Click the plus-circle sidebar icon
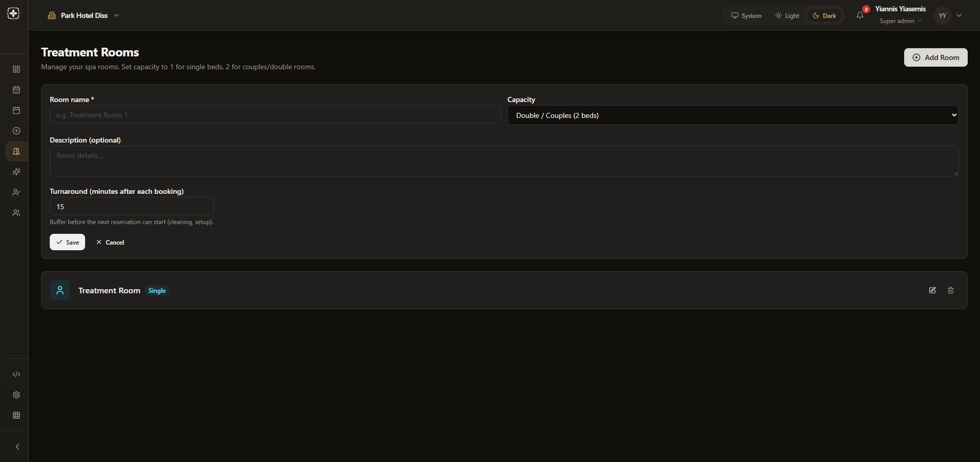The width and height of the screenshot is (980, 462). (x=16, y=131)
